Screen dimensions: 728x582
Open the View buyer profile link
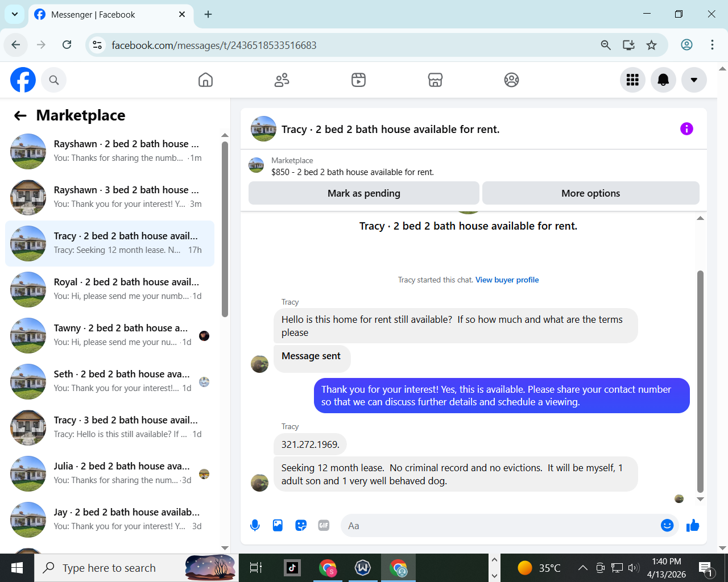click(x=507, y=280)
